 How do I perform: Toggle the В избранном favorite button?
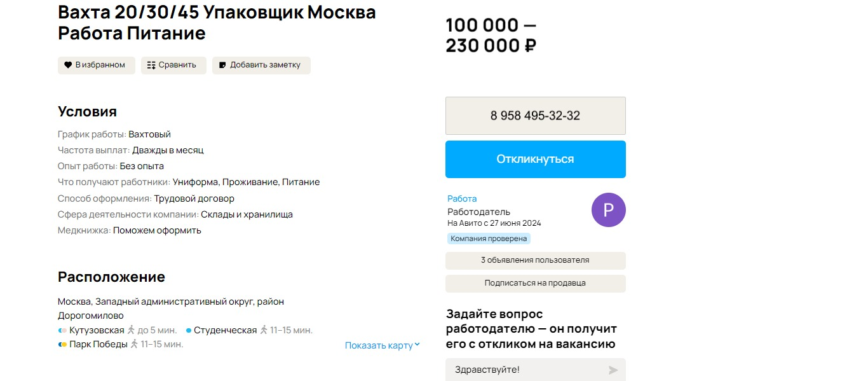pyautogui.click(x=97, y=65)
